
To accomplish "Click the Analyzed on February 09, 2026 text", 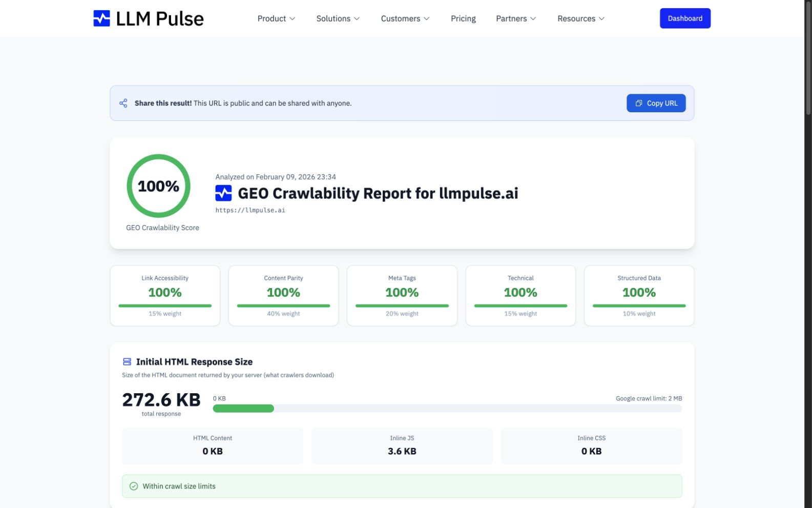I will click(276, 177).
